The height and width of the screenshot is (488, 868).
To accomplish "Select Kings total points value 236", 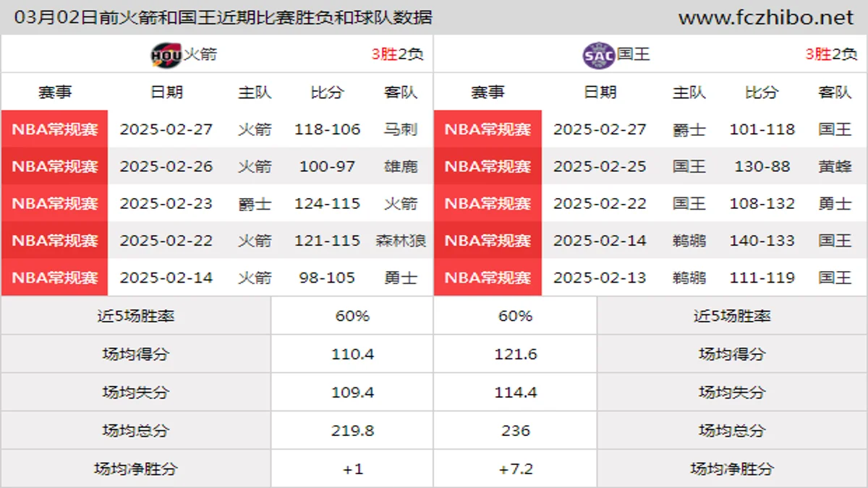I will (x=515, y=431).
